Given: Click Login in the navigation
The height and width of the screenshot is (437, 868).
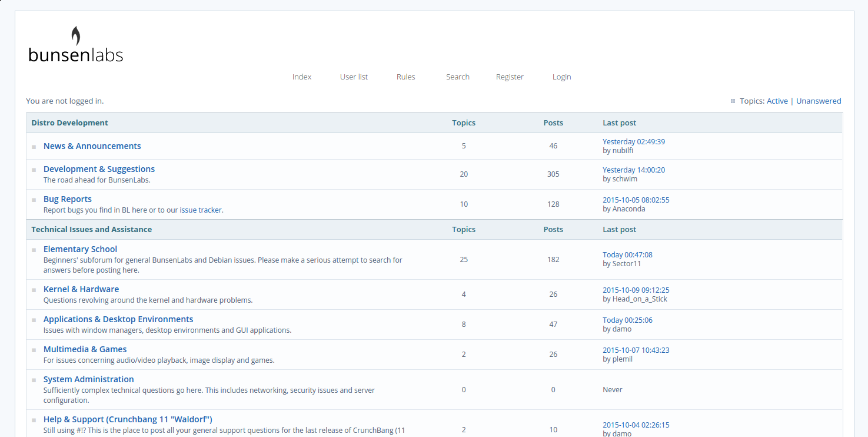Looking at the screenshot, I should [562, 77].
